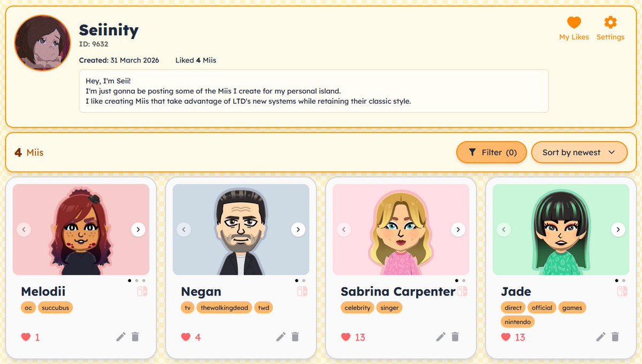The image size is (642, 364).
Task: Select the celebrity tag
Action: pyautogui.click(x=357, y=308)
